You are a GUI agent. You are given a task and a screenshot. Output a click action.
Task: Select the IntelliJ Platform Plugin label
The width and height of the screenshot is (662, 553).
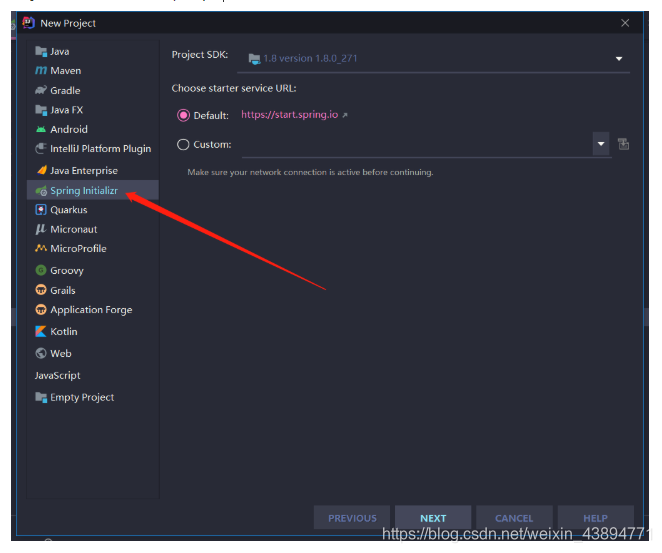(x=100, y=149)
